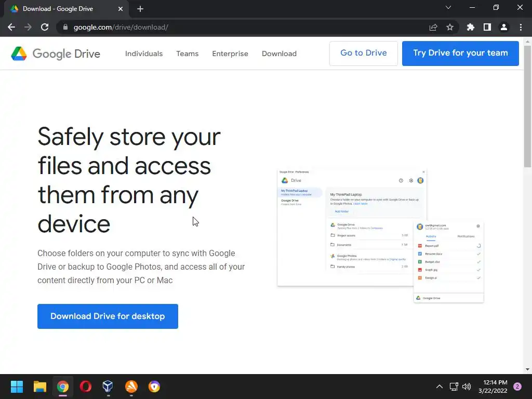This screenshot has height=399, width=532.
Task: Open the Individuals nav item
Action: click(144, 54)
